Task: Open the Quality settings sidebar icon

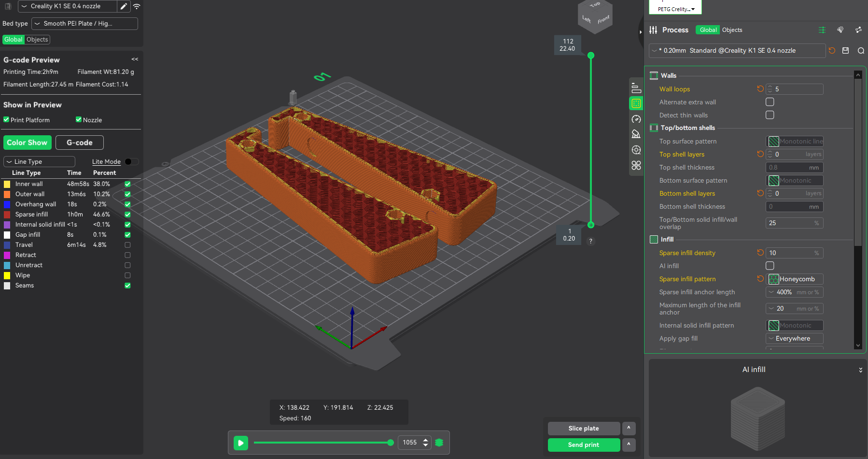Action: (x=636, y=88)
